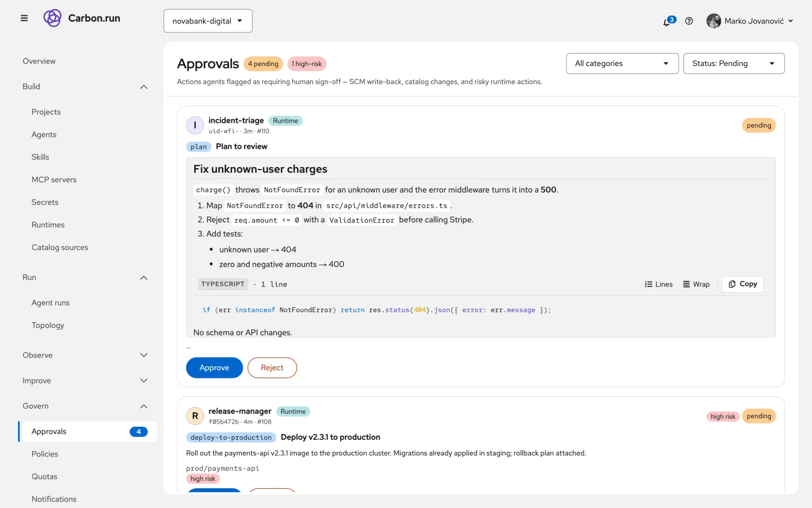Go to Overview in sidebar

[39, 61]
